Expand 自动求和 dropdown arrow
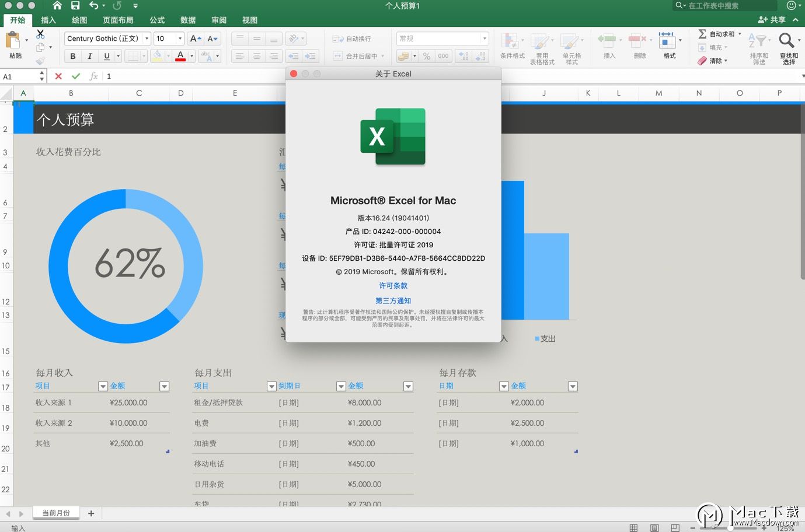This screenshot has height=532, width=805. pos(740,34)
